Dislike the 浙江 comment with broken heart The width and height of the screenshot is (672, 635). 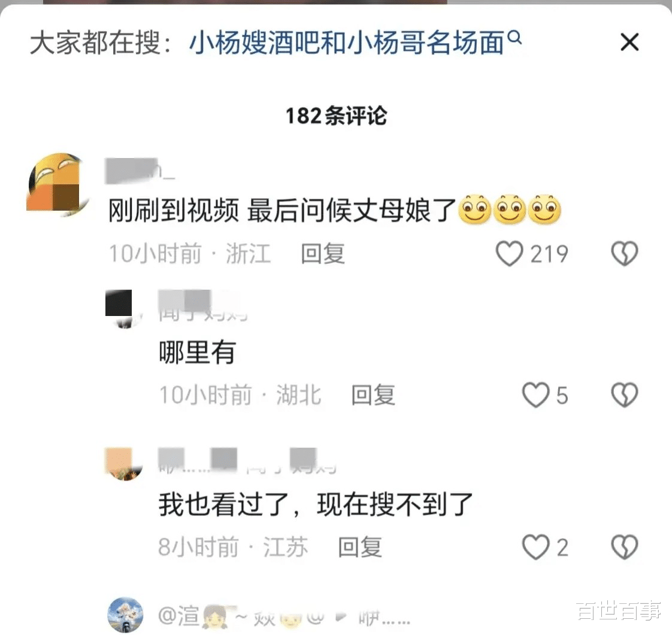click(625, 254)
